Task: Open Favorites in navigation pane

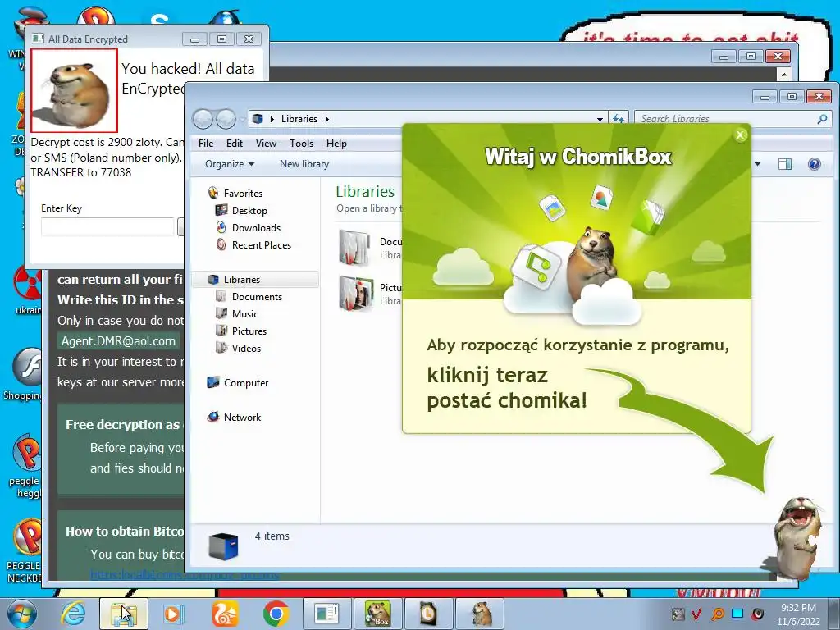Action: [243, 194]
